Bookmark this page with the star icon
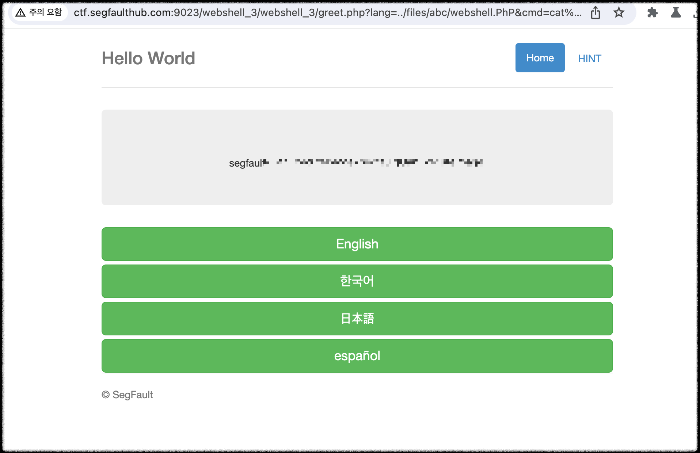Screen dimensions: 700x453 pyautogui.click(x=619, y=12)
